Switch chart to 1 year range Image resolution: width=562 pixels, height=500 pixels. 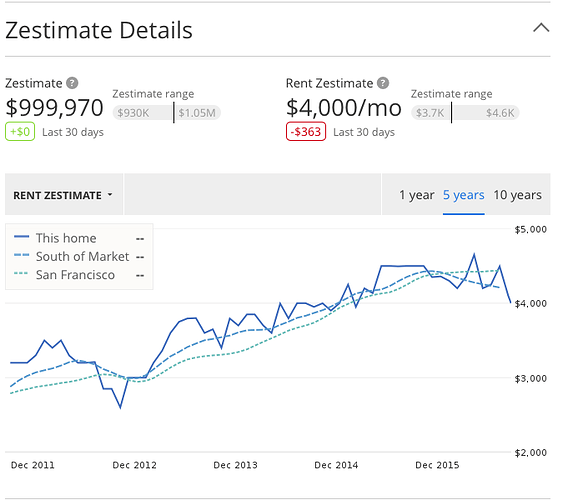point(416,195)
